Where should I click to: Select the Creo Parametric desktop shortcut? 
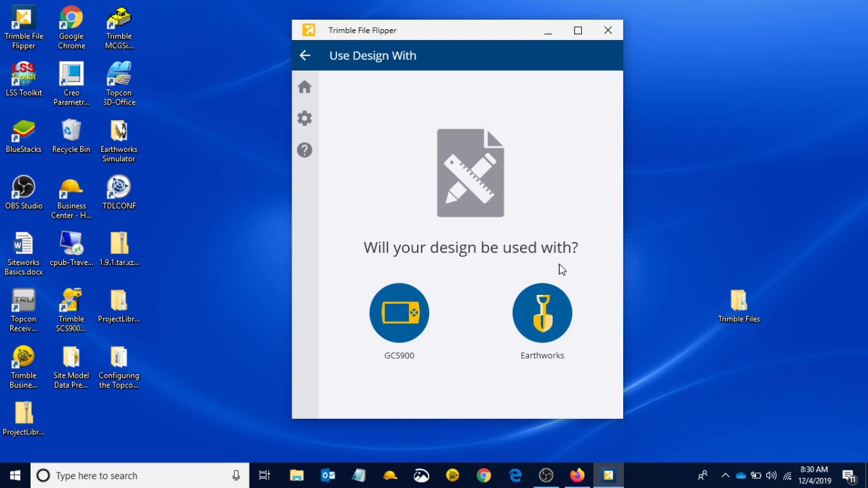(71, 85)
